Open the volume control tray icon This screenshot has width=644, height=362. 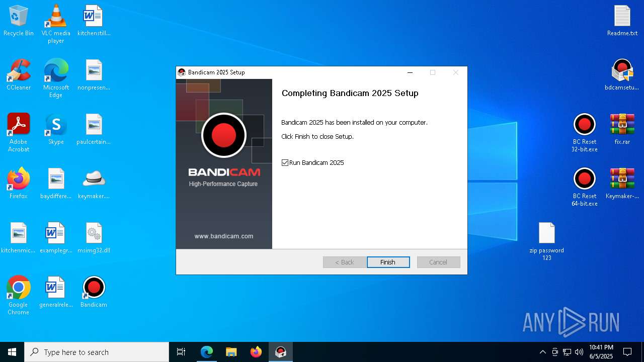579,352
